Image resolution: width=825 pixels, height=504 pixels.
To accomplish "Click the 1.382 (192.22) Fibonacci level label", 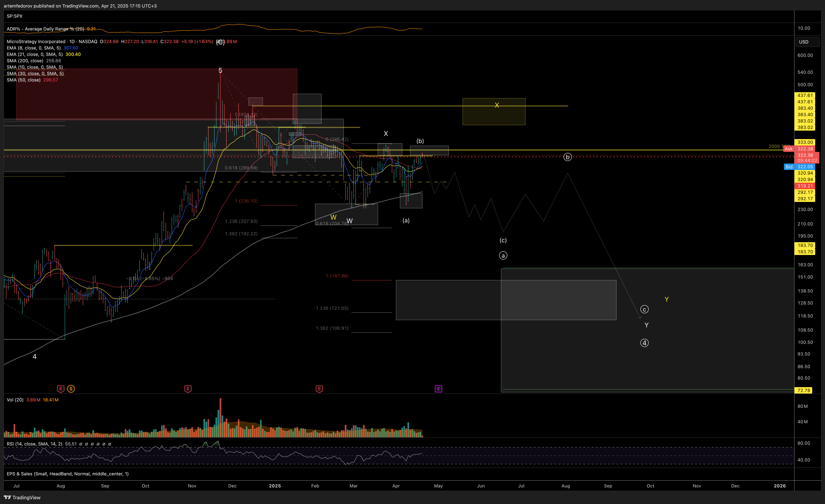I will point(241,234).
